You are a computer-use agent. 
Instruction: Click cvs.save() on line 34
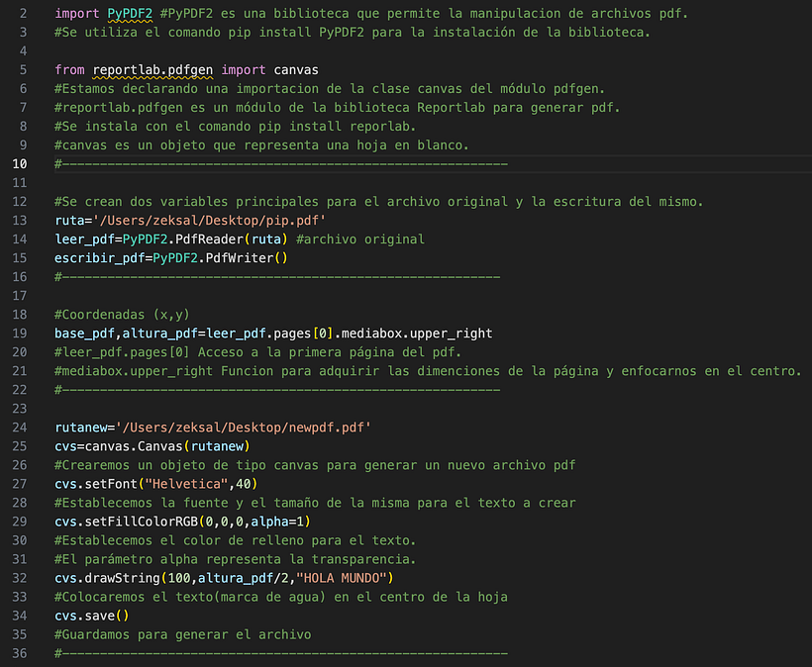(x=92, y=616)
